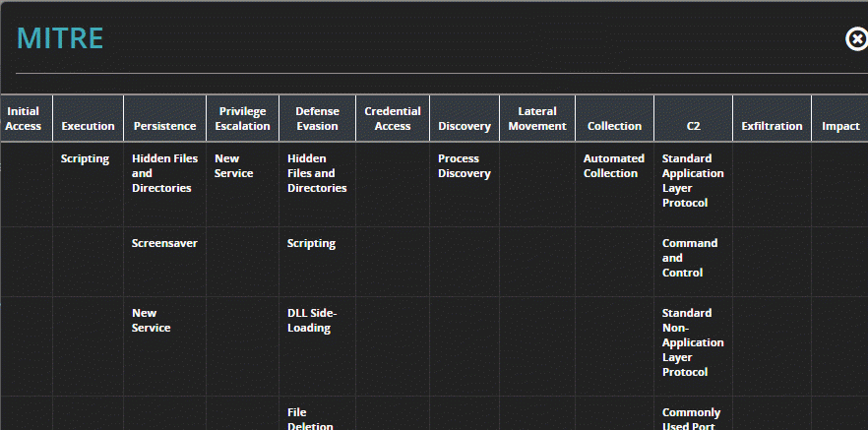Select the Execution column header
The height and width of the screenshot is (430, 868).
88,118
